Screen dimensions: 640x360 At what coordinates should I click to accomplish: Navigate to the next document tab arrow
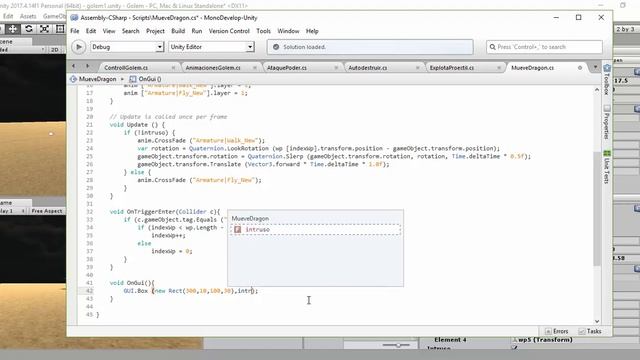pos(87,66)
